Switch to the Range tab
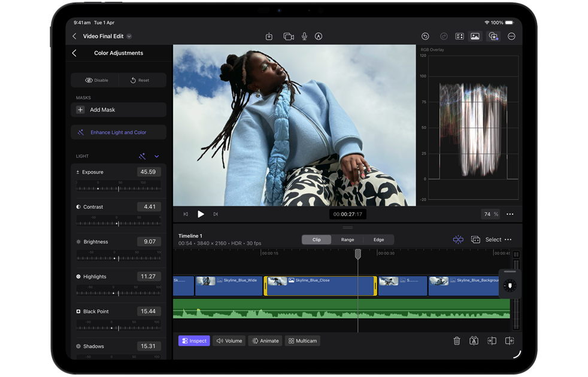588x377 pixels. point(347,239)
